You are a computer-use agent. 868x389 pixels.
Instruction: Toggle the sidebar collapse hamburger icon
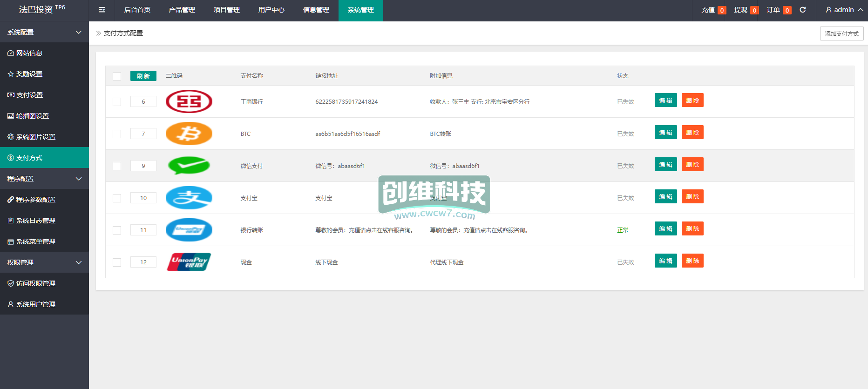[x=102, y=10]
